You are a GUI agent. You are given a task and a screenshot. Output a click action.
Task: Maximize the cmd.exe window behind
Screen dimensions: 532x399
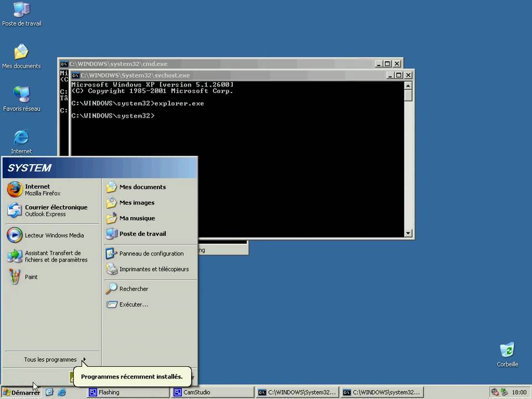coord(387,64)
